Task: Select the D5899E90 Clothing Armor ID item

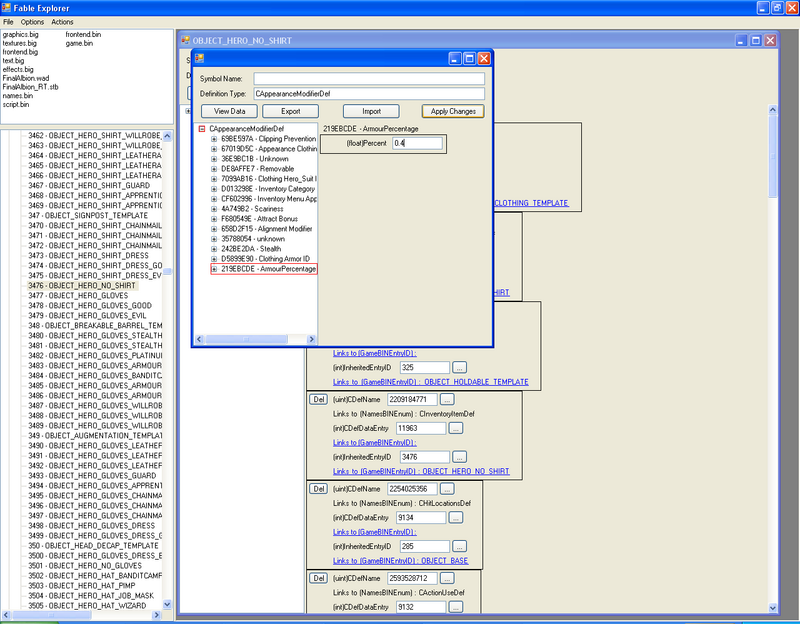Action: (265, 259)
